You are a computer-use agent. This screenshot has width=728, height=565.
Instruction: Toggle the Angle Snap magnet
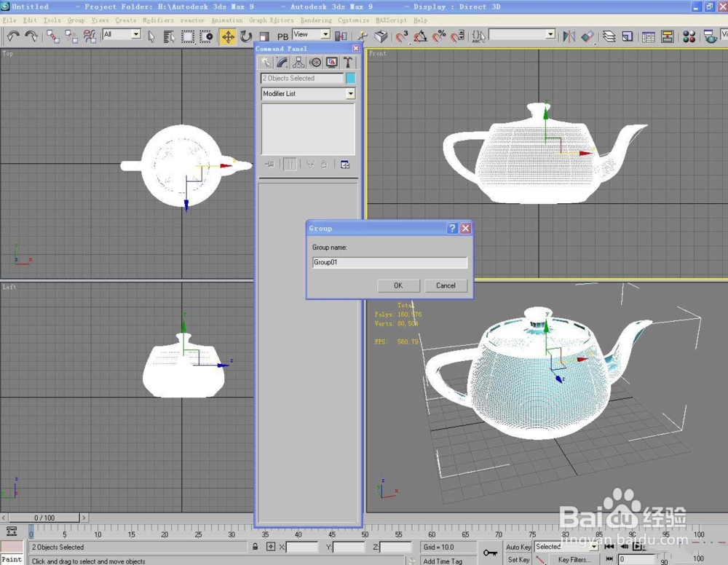tap(421, 36)
